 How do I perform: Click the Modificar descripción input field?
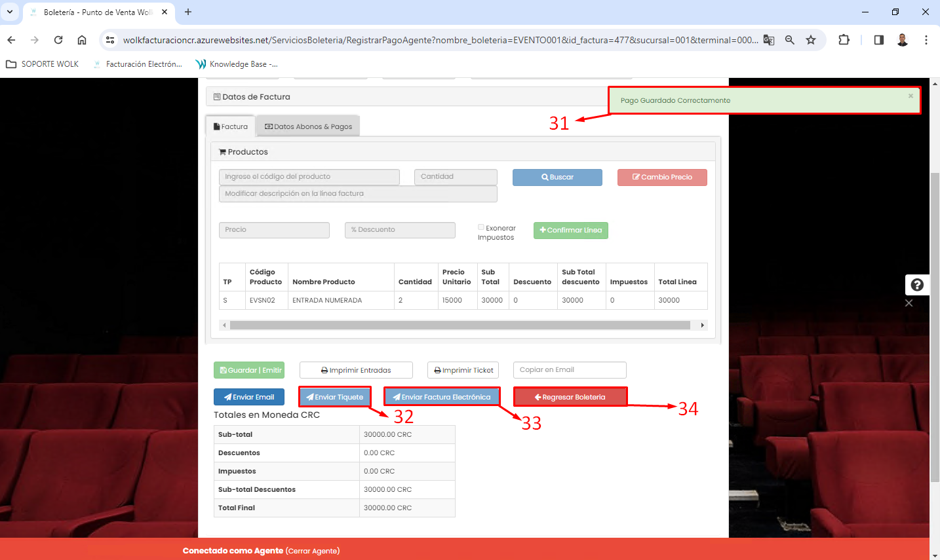358,194
